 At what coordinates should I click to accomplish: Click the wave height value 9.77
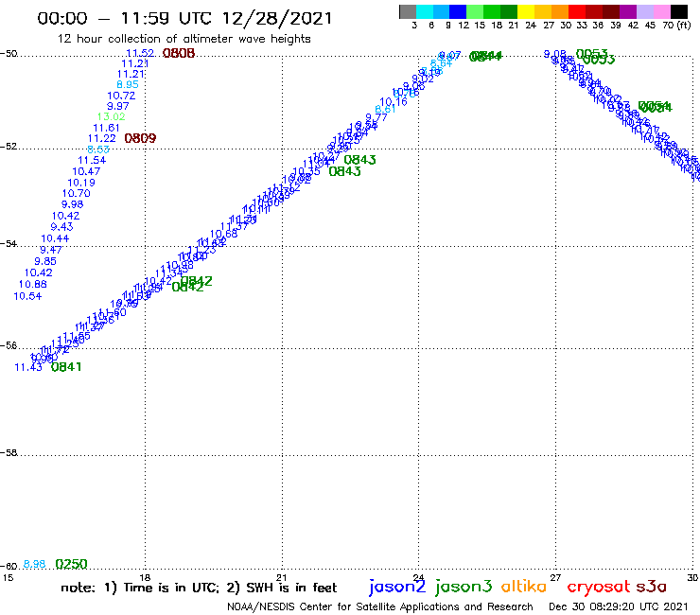[x=376, y=117]
